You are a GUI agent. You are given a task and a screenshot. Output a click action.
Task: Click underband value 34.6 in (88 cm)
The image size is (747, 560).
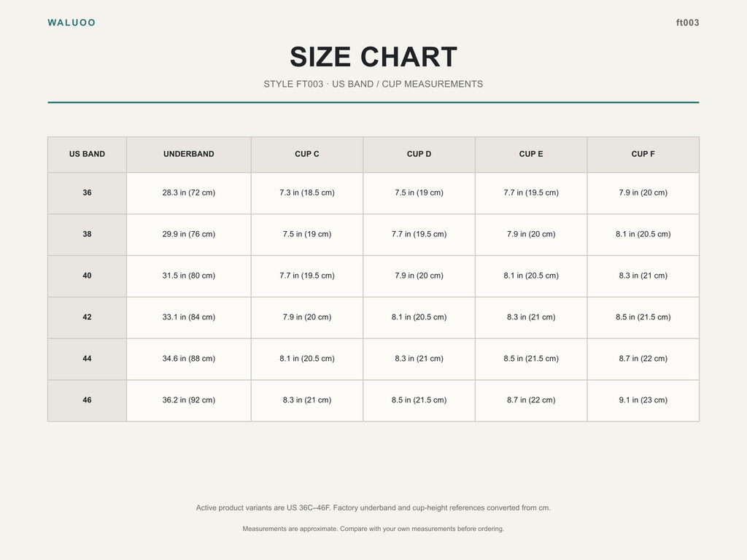[189, 359]
